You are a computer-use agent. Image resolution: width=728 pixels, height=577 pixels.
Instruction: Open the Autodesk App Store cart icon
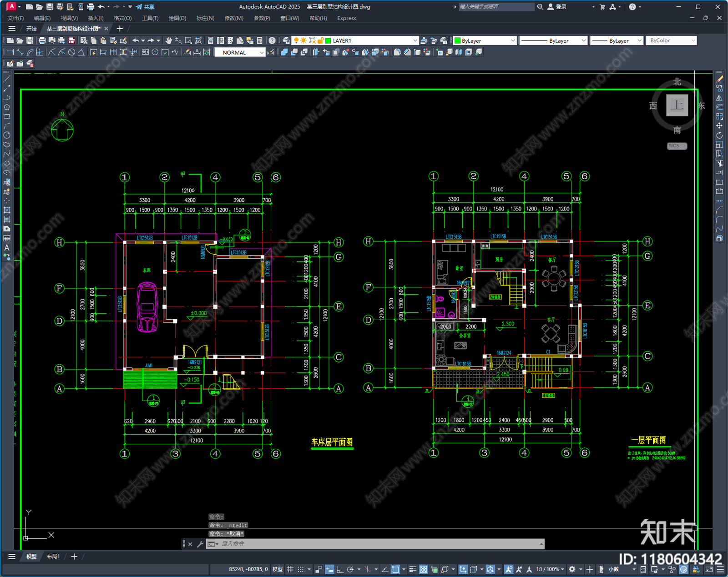(602, 7)
